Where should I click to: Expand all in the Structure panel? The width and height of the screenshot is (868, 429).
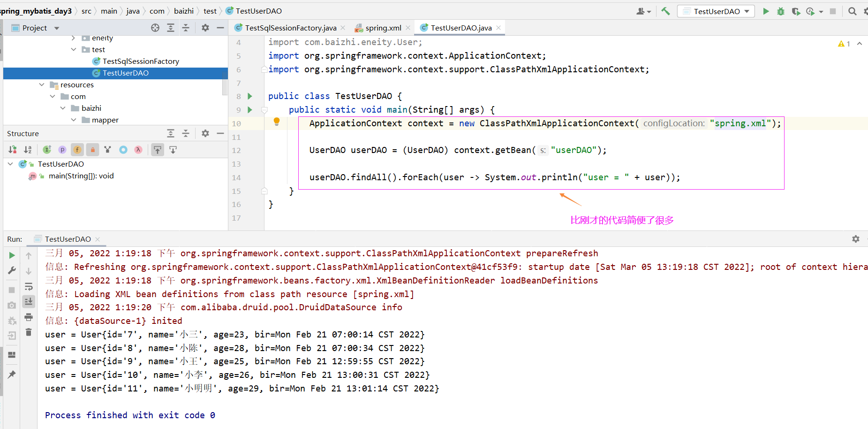click(171, 133)
